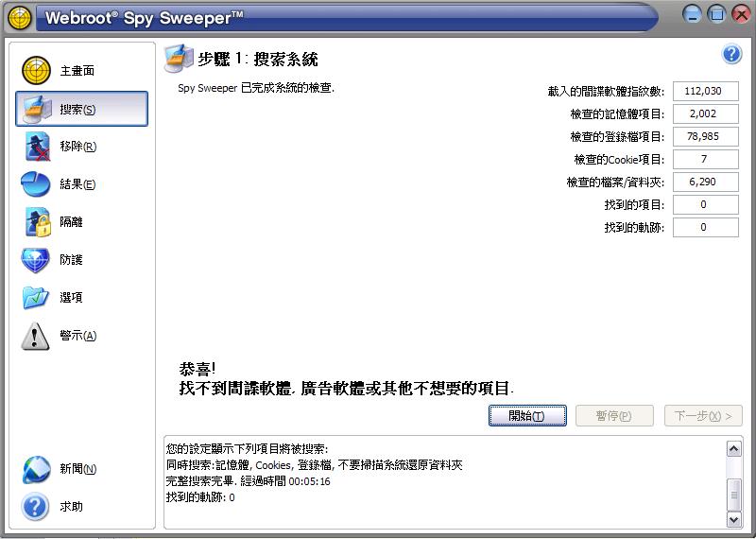
Task: Click the text Spy Sweeper 已完成系統的檢查.
Action: point(256,88)
